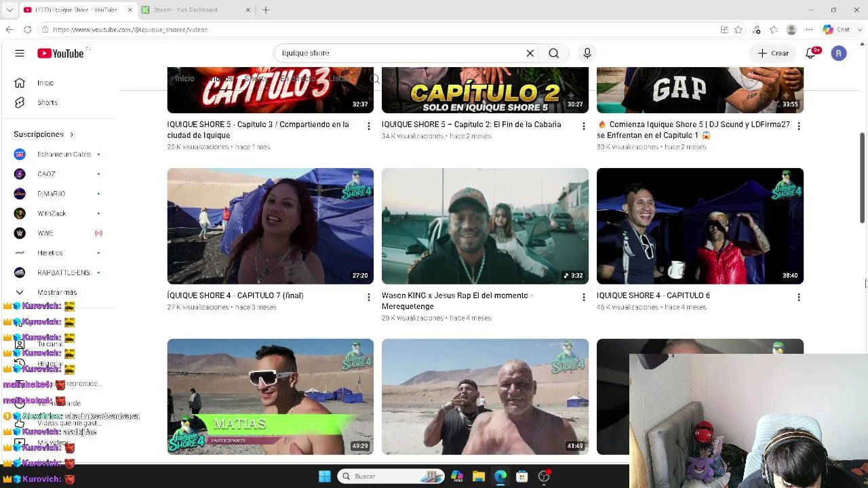Start voice search with the microphone
868x488 pixels.
click(587, 53)
